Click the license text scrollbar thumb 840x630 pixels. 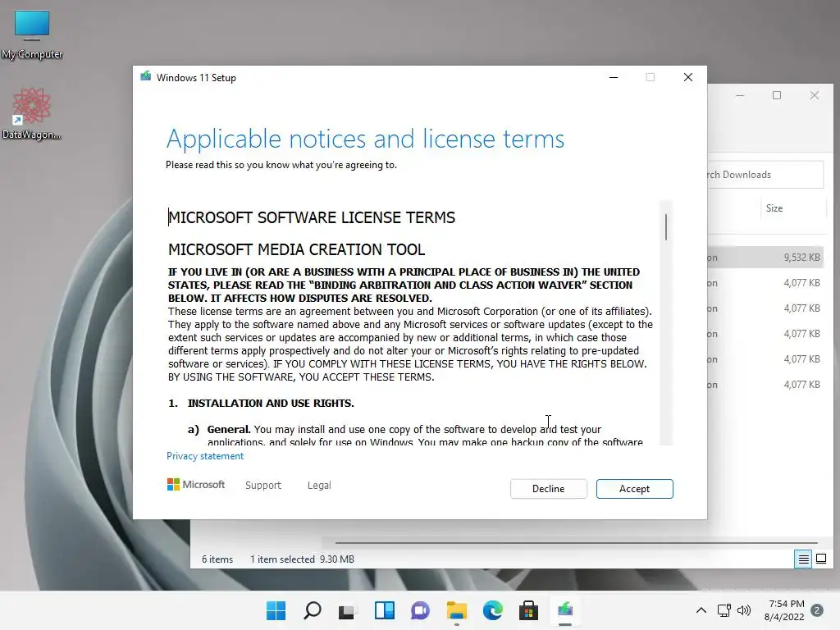(666, 226)
